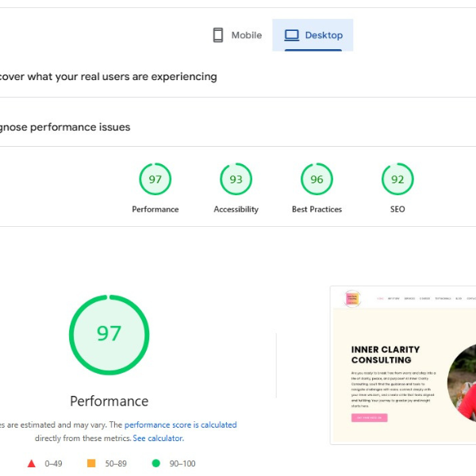Click the red triangle 0–49 legend icon

click(31, 463)
